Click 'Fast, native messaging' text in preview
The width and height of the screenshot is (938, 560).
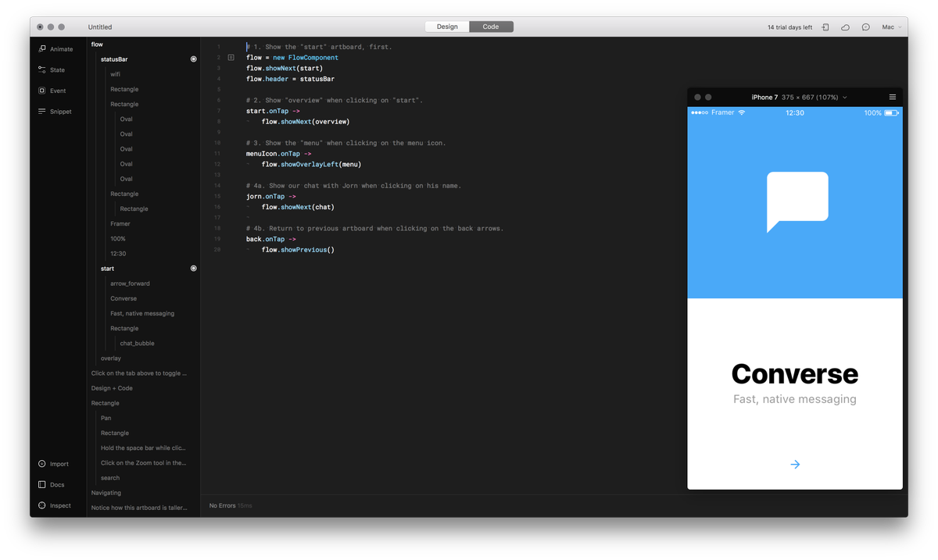coord(795,399)
